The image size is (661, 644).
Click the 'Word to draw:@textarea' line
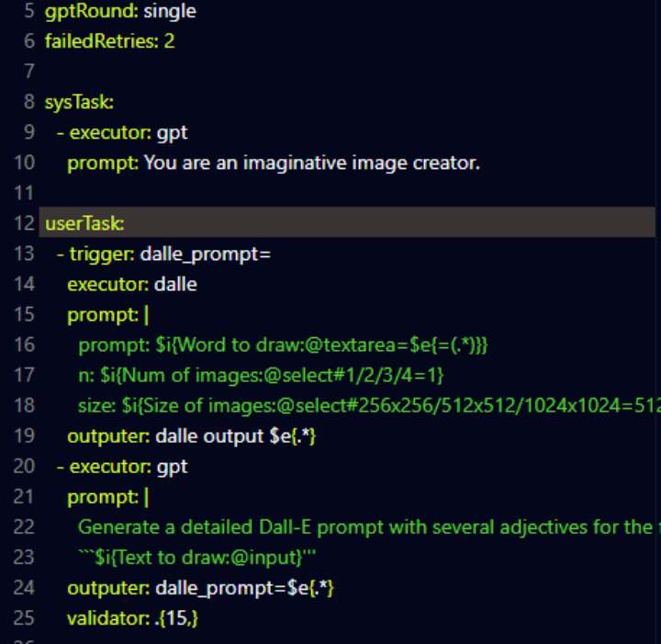(283, 345)
